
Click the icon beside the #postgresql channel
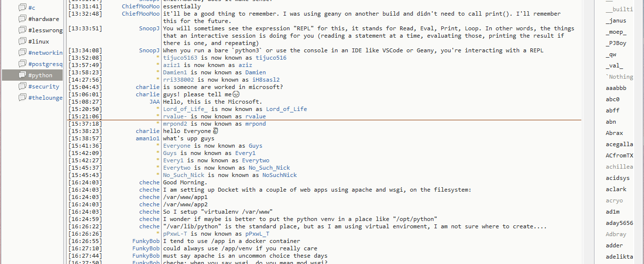(x=22, y=64)
